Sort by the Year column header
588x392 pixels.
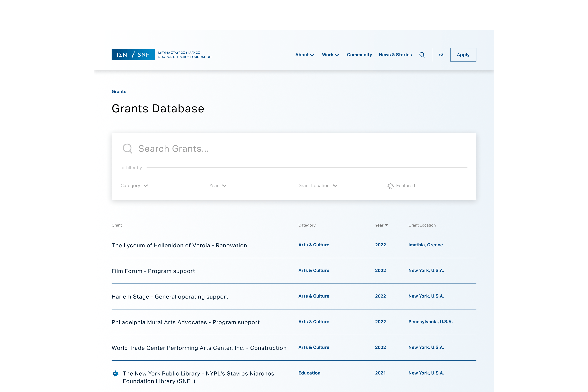click(381, 225)
